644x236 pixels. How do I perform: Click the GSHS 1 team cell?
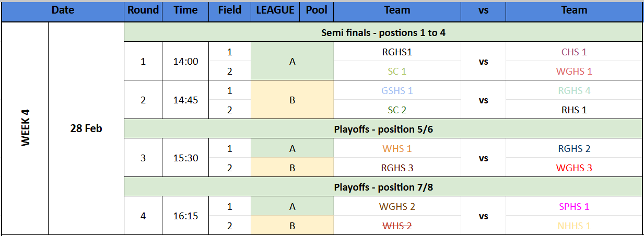coord(397,90)
